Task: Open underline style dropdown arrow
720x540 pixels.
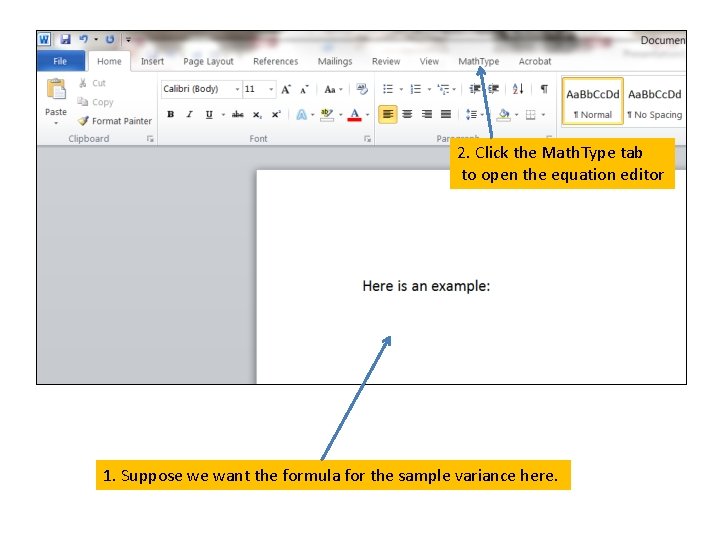Action: click(x=223, y=114)
